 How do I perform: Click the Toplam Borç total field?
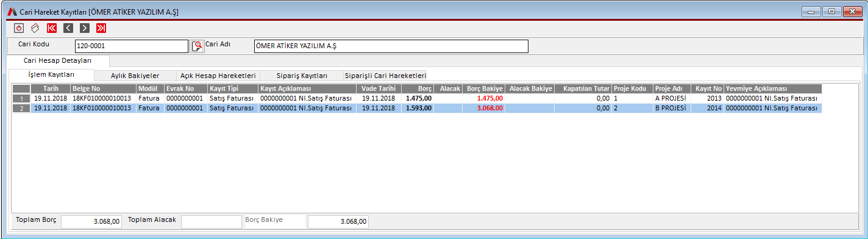91,221
